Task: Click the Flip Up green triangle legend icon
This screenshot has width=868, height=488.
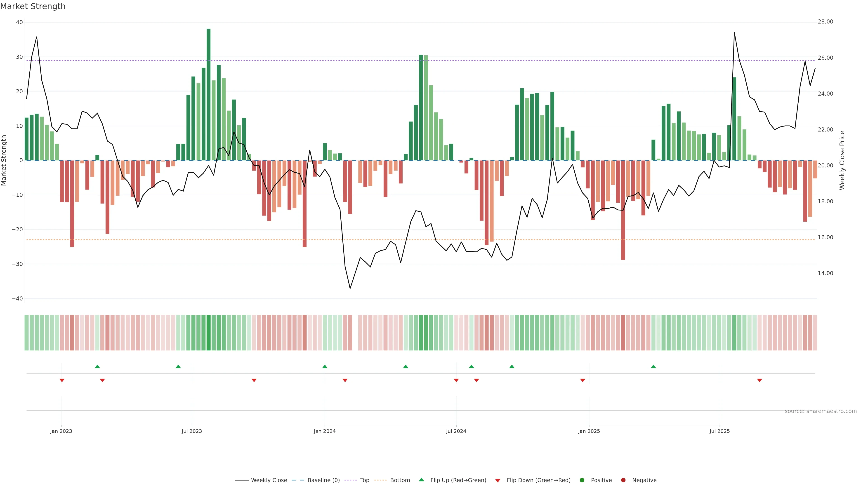Action: (x=421, y=480)
